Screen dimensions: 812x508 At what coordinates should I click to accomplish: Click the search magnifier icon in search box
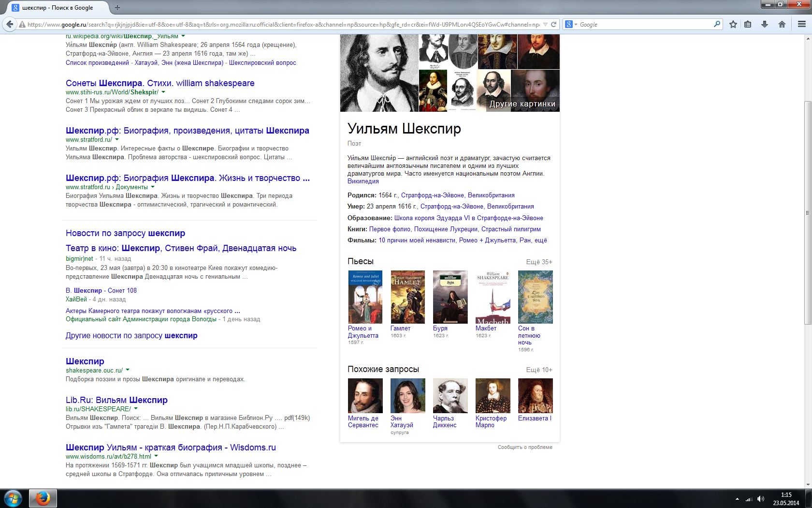(717, 24)
